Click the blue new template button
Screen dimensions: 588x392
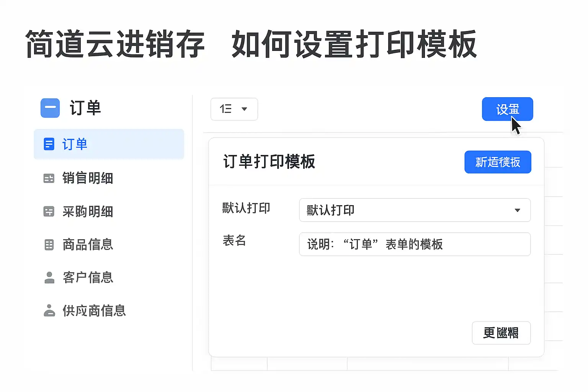pyautogui.click(x=498, y=162)
